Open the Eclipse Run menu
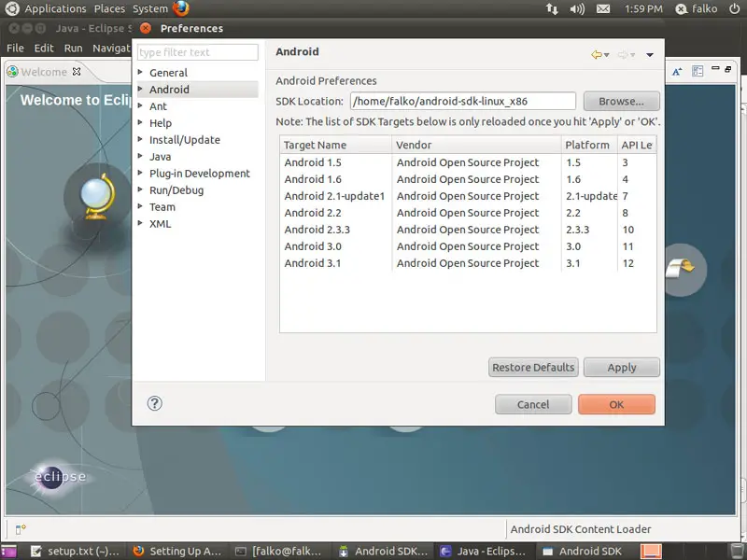This screenshot has width=747, height=560. pos(74,49)
